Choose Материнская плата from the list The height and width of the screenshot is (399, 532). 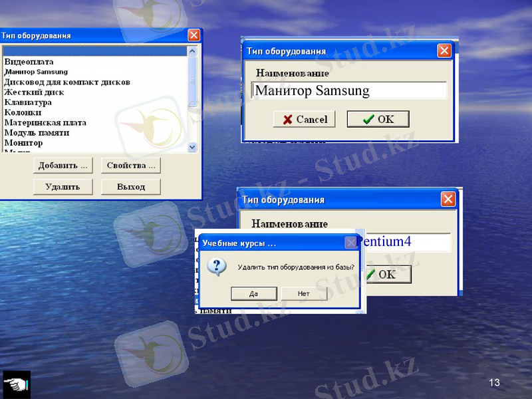[x=45, y=122]
